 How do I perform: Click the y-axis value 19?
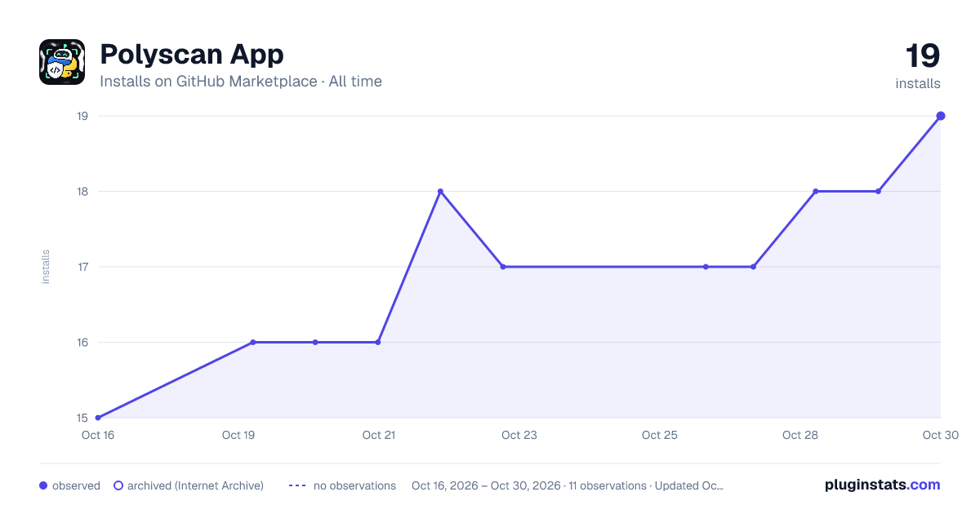coord(82,116)
